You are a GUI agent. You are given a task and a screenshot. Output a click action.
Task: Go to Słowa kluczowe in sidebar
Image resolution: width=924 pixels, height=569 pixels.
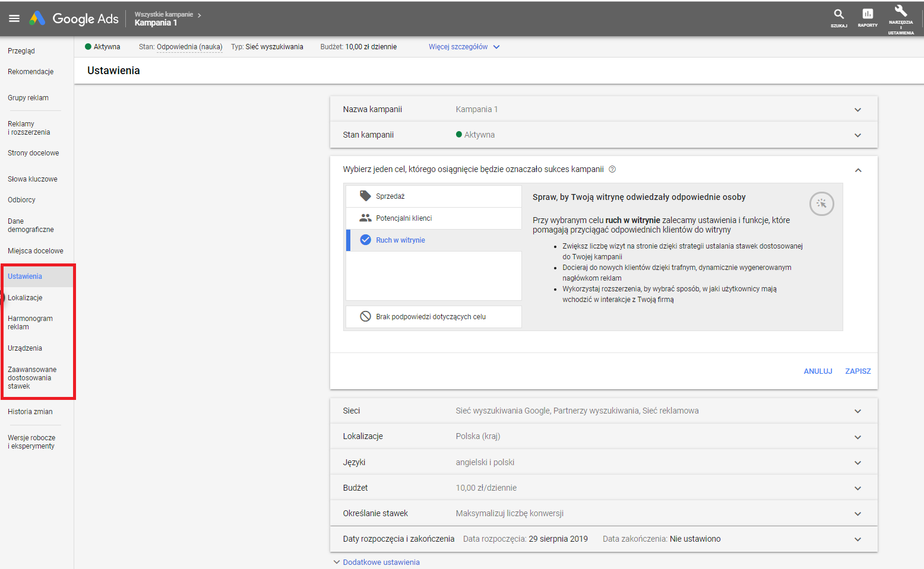click(x=33, y=179)
